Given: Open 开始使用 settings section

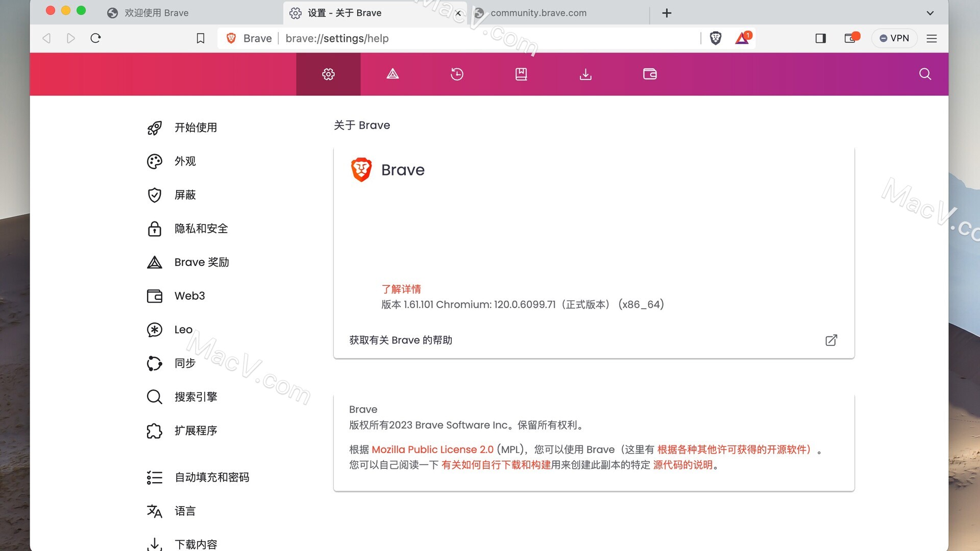Looking at the screenshot, I should point(182,128).
